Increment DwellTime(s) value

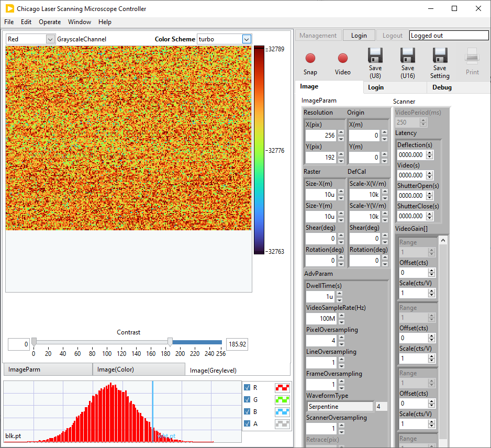click(x=339, y=294)
